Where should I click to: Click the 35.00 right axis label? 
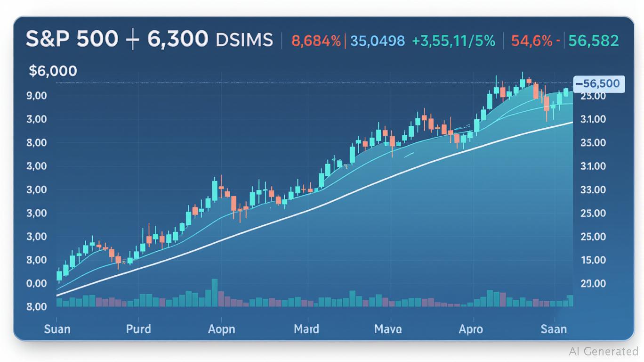tap(593, 143)
